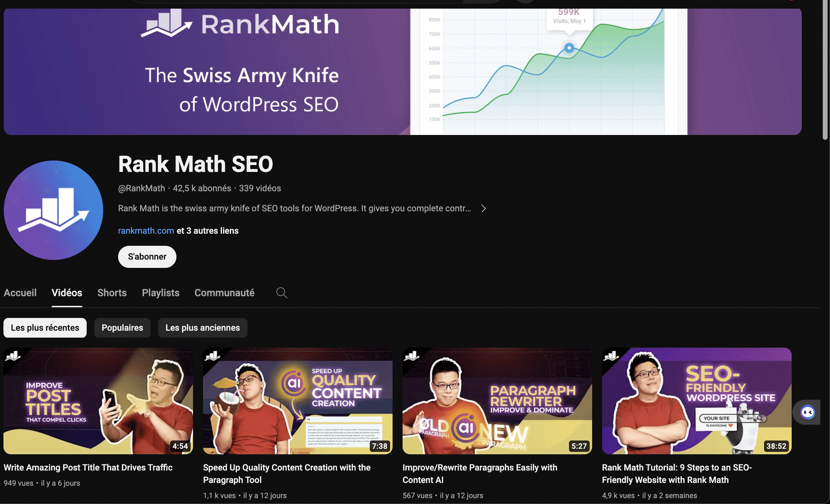Click the '@RankMath' channel handle
This screenshot has width=830, height=504.
coord(142,188)
